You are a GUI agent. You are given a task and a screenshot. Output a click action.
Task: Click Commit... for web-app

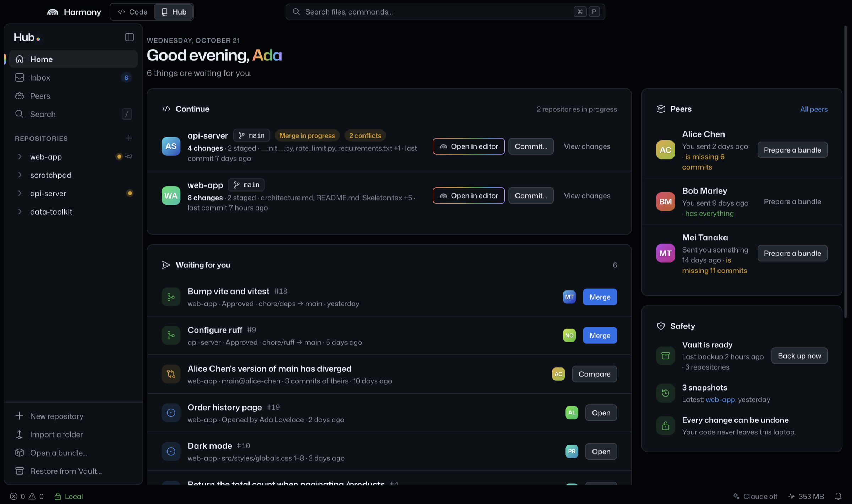point(531,195)
